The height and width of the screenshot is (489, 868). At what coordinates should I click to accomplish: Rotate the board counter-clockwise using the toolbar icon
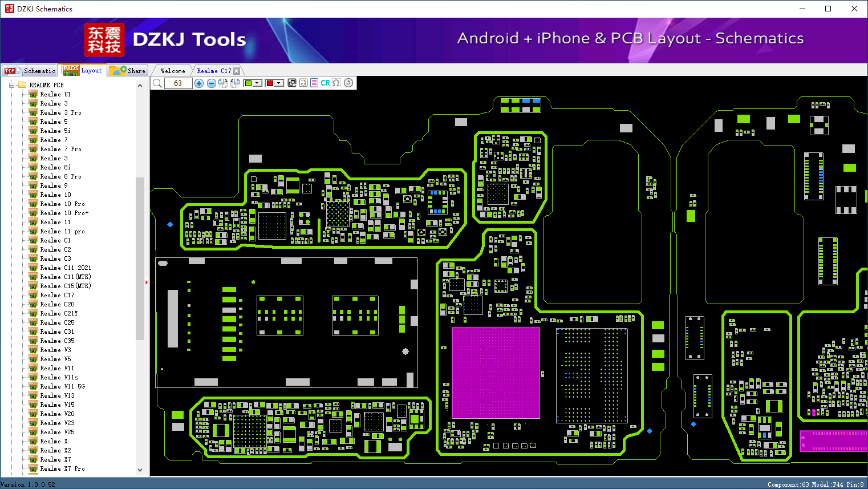(234, 83)
